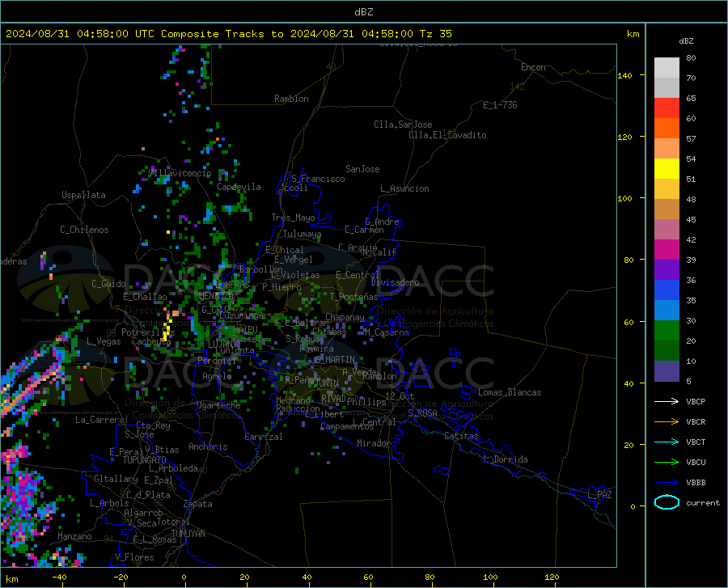Screen dimensions: 728x588
Task: Click the blue VBBB arrow in legend
Action: [x=667, y=483]
